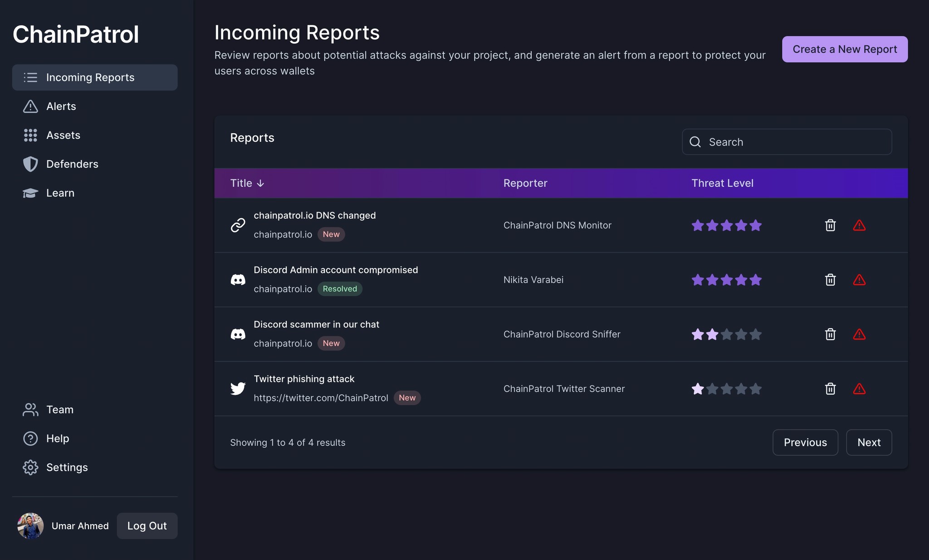This screenshot has width=929, height=560.
Task: Delete the Discord Admin account compromised report
Action: point(830,280)
